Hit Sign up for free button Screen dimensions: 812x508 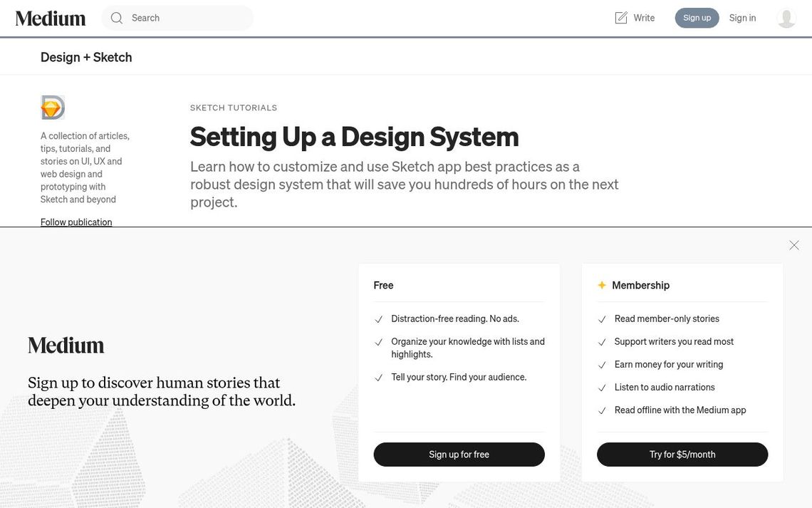click(459, 454)
